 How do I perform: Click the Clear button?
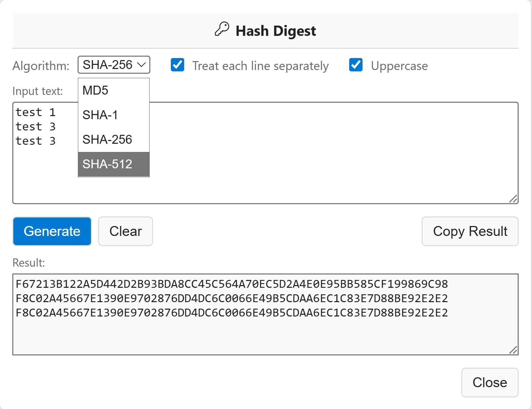click(x=125, y=231)
